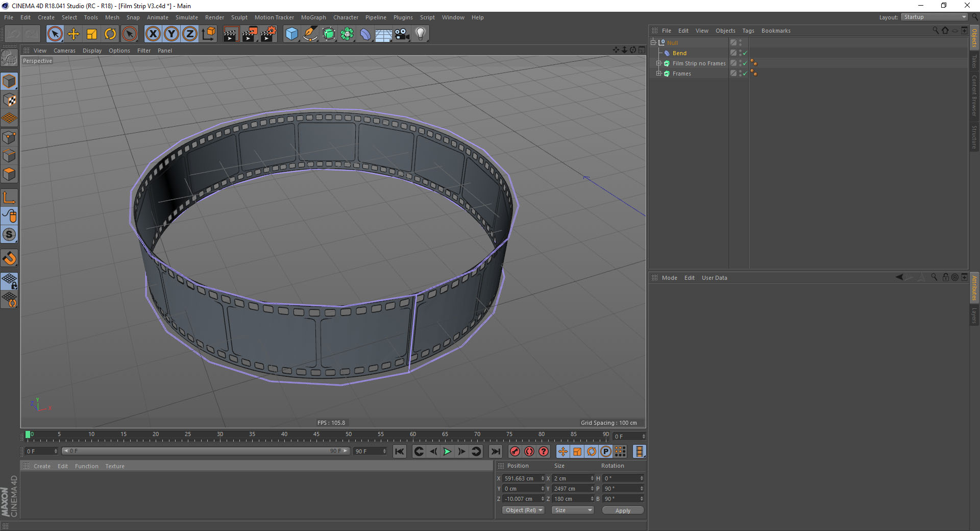Render to Picture Viewer icon

point(250,34)
